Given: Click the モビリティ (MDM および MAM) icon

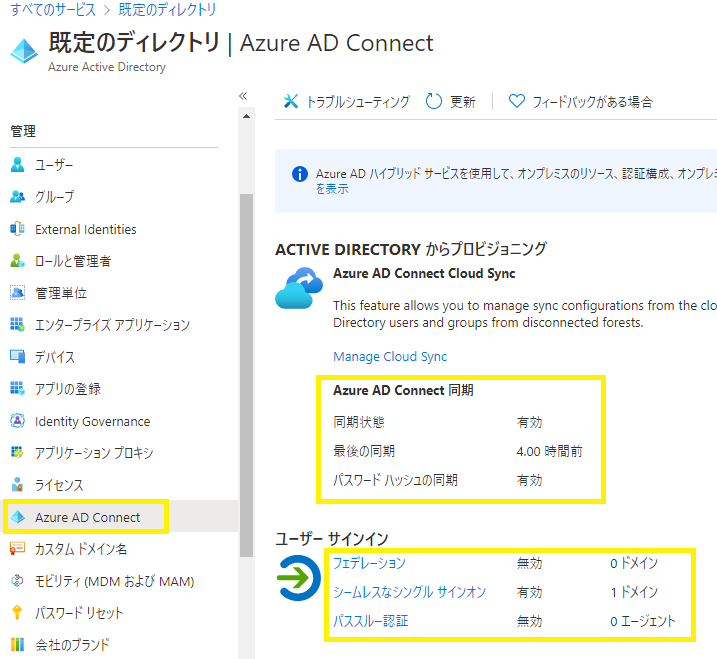Looking at the screenshot, I should 17,581.
